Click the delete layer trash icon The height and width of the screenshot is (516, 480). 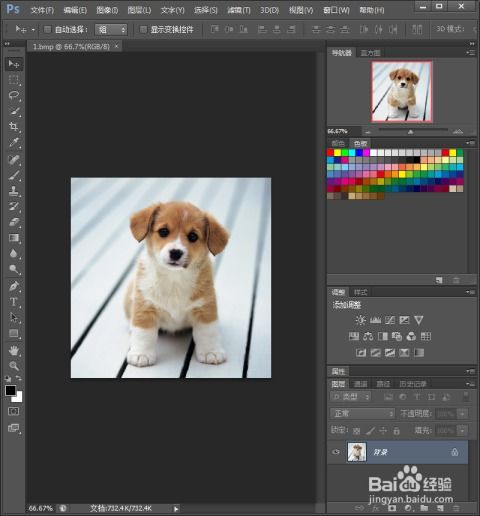point(456,508)
